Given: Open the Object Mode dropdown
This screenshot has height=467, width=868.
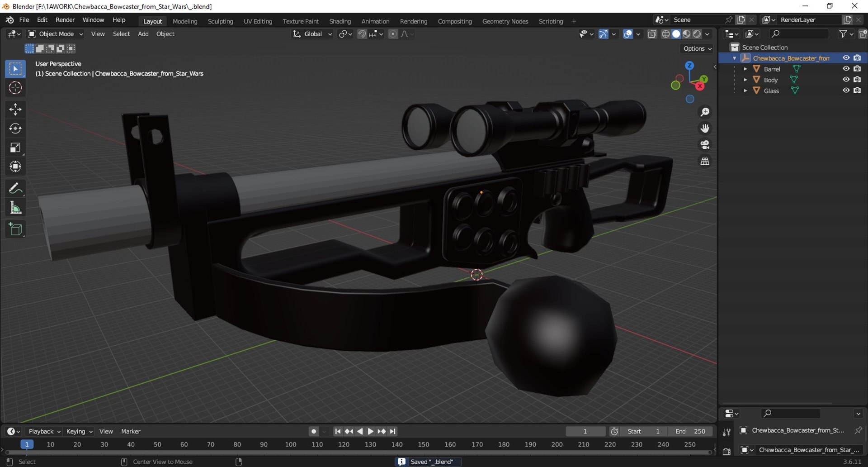Looking at the screenshot, I should pos(56,34).
